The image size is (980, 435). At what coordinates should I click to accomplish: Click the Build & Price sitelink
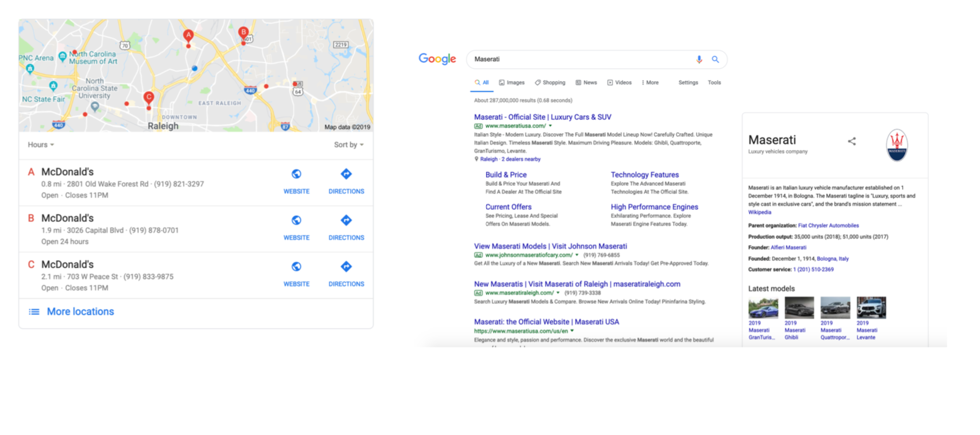(x=506, y=175)
